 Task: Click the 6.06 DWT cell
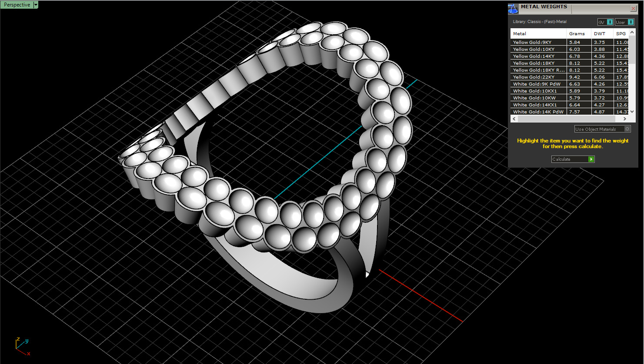pyautogui.click(x=602, y=77)
